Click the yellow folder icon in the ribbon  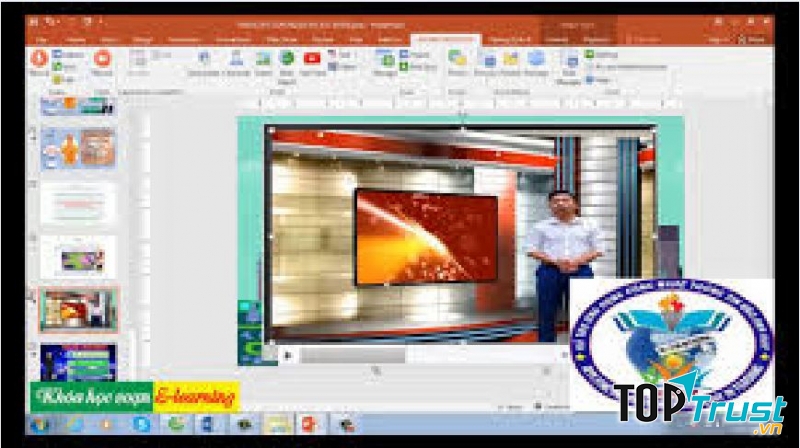(511, 59)
